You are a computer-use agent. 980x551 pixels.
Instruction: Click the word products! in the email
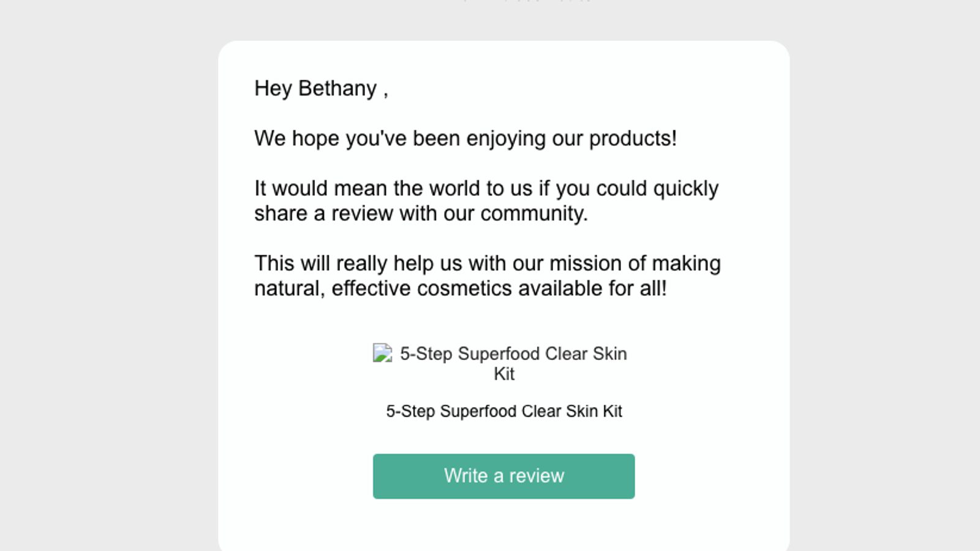tap(633, 138)
